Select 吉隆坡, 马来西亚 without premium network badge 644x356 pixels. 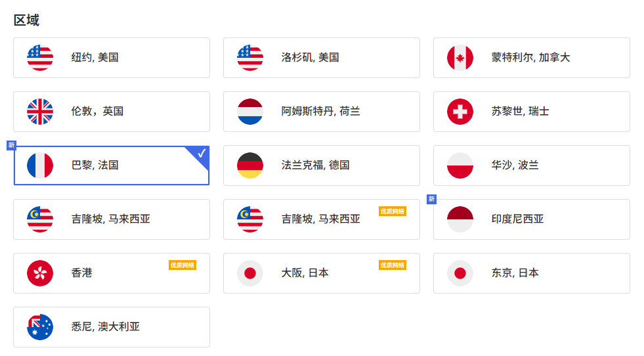[112, 219]
